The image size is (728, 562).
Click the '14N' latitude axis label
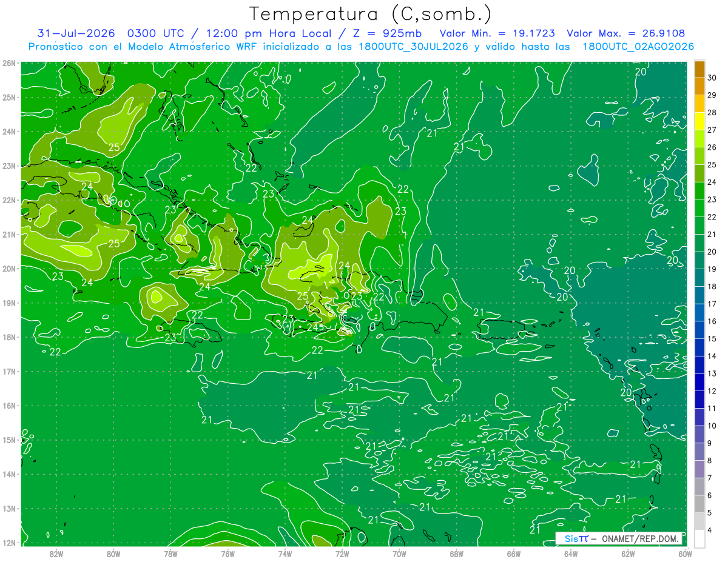point(9,474)
